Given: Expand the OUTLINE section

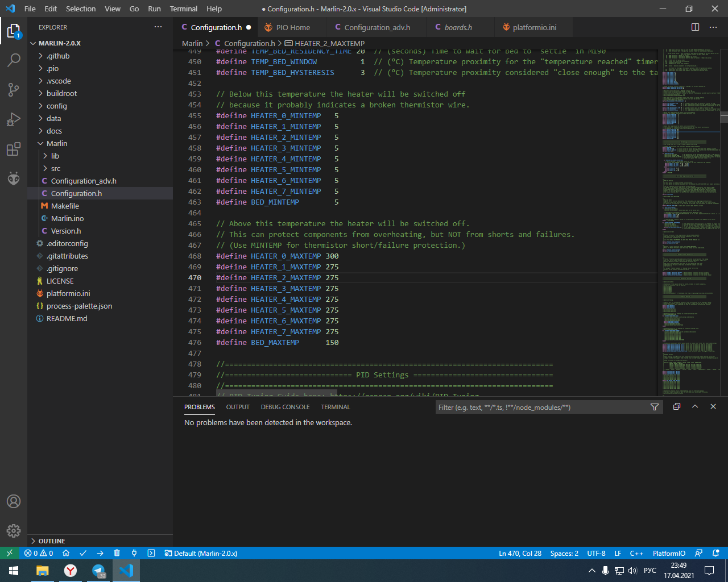Looking at the screenshot, I should click(100, 541).
